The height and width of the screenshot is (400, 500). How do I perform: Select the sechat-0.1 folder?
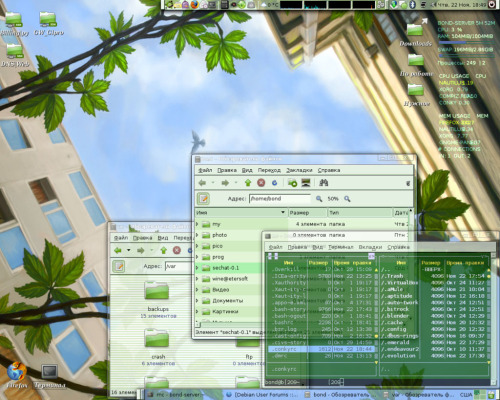226,268
